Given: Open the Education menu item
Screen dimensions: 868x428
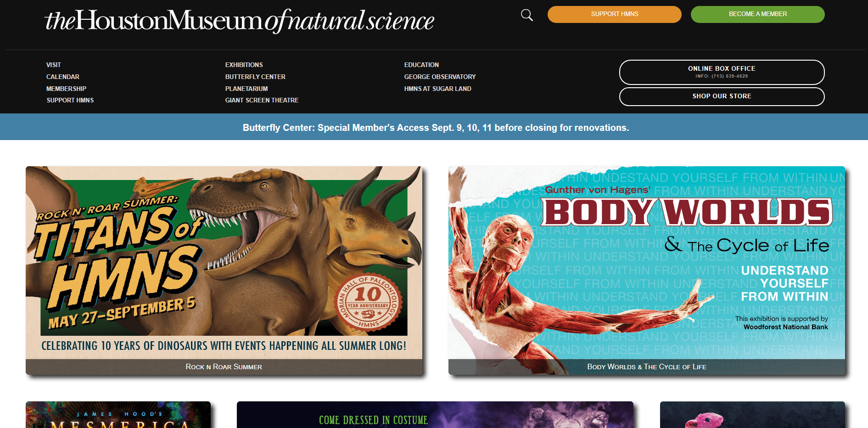Looking at the screenshot, I should [x=421, y=65].
